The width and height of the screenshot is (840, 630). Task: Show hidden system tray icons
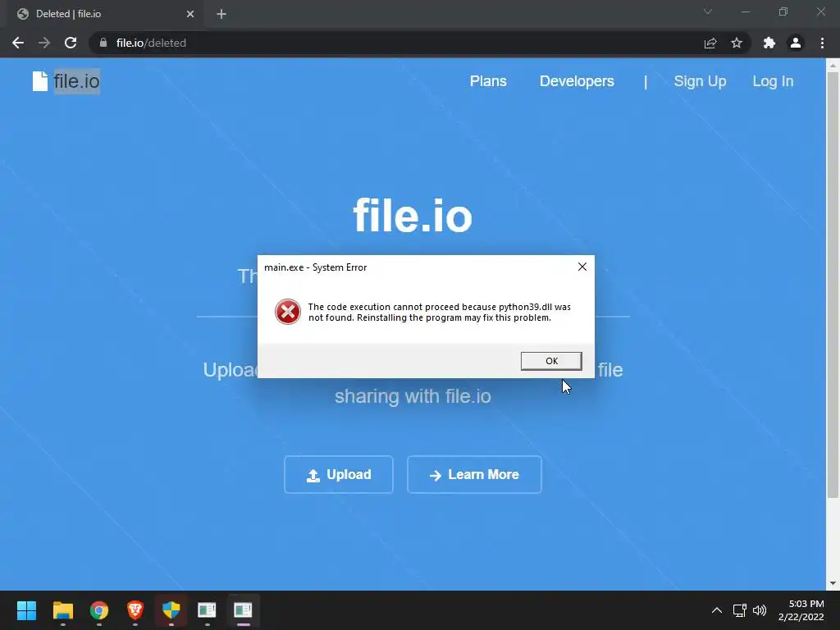pyautogui.click(x=717, y=610)
